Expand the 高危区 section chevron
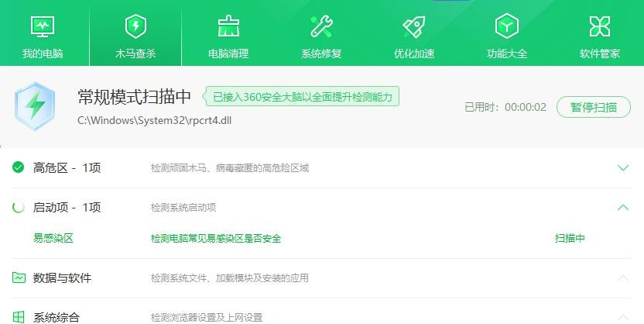 (x=623, y=167)
